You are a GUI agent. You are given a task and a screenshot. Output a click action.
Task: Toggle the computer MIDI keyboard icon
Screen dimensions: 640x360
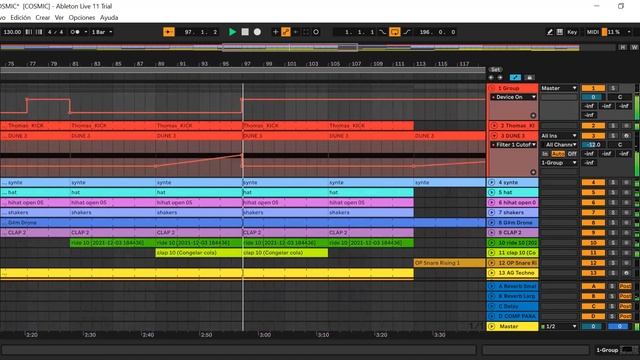pyautogui.click(x=560, y=32)
